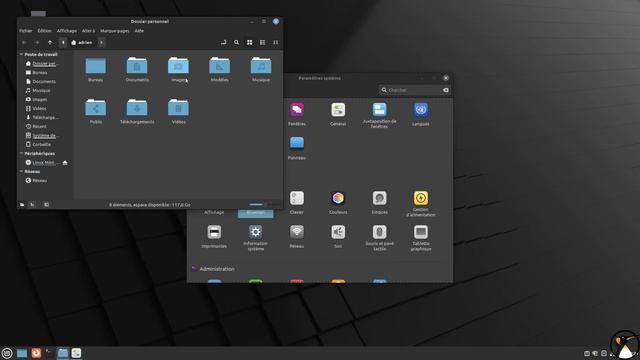Select Public folder in file view
640x360 pixels.
[x=96, y=111]
